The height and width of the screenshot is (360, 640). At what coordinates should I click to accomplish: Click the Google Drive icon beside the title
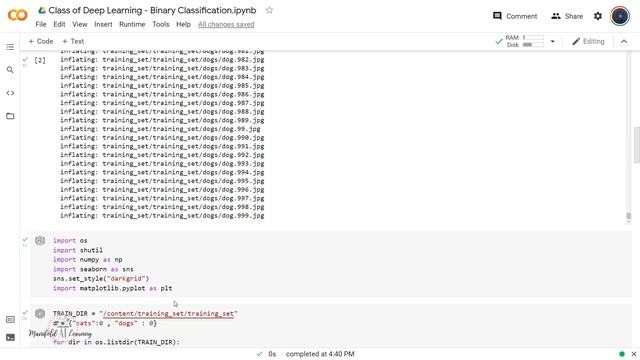[42, 10]
